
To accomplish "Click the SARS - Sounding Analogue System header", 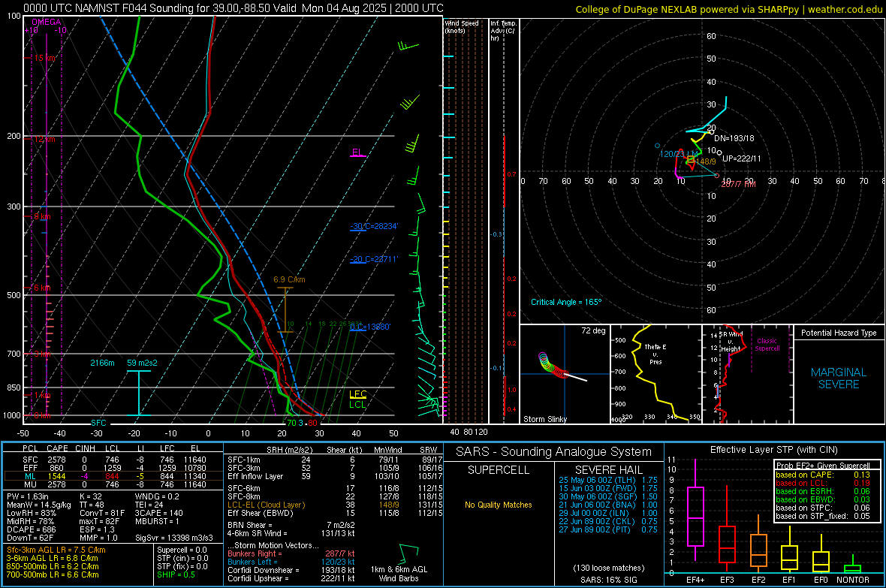I will click(x=553, y=452).
